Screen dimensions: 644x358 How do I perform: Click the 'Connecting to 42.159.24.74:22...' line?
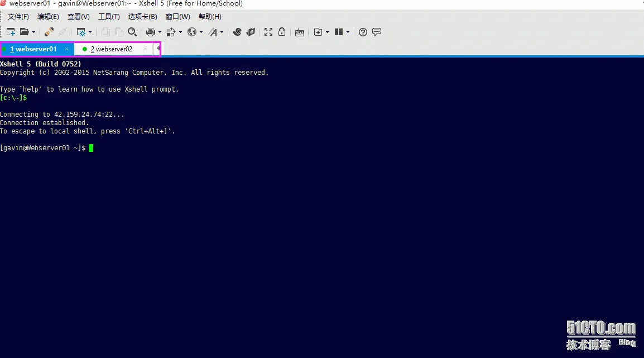pyautogui.click(x=62, y=114)
